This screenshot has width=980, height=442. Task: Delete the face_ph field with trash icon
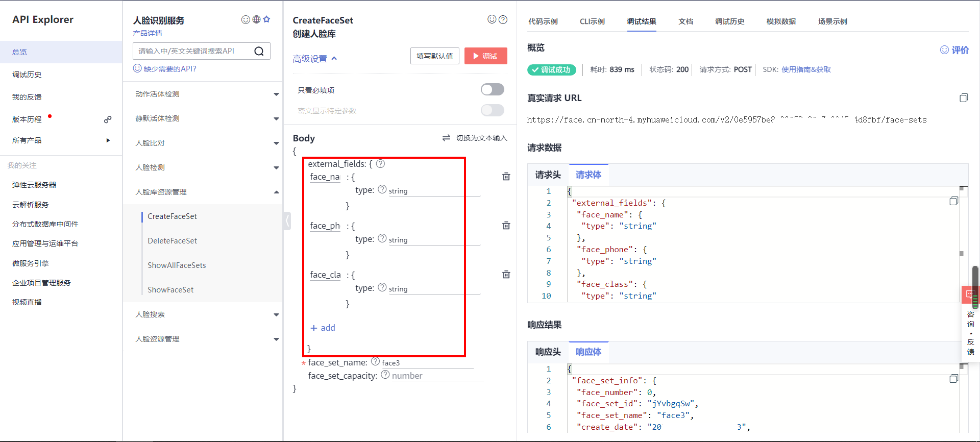tap(506, 225)
